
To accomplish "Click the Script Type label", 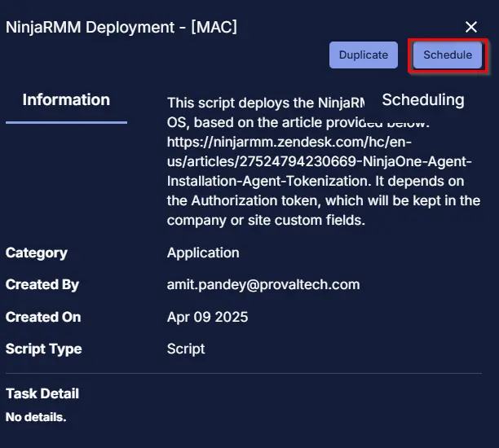I will point(43,349).
